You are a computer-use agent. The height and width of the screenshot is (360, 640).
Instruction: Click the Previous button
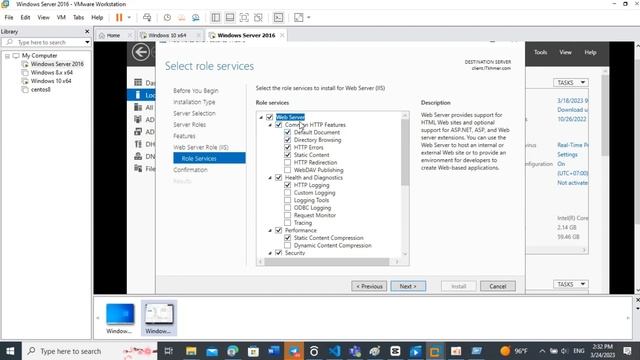point(369,286)
